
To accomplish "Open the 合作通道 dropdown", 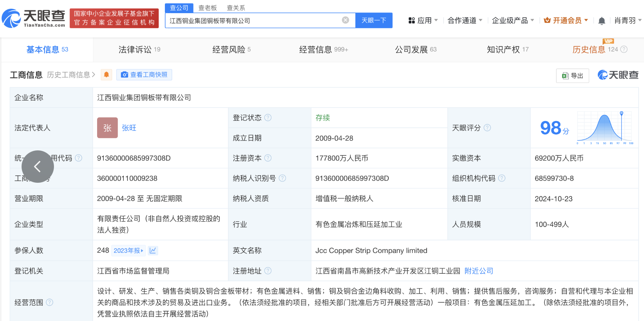I will (x=465, y=21).
